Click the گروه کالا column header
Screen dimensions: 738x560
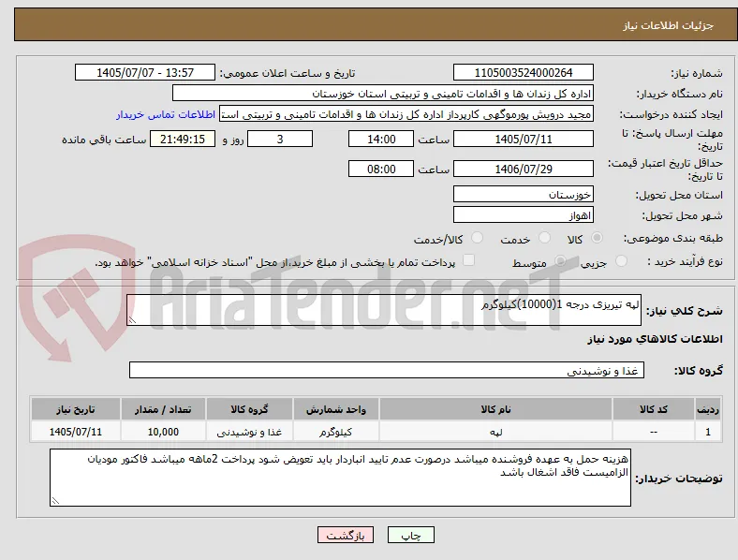[249, 409]
